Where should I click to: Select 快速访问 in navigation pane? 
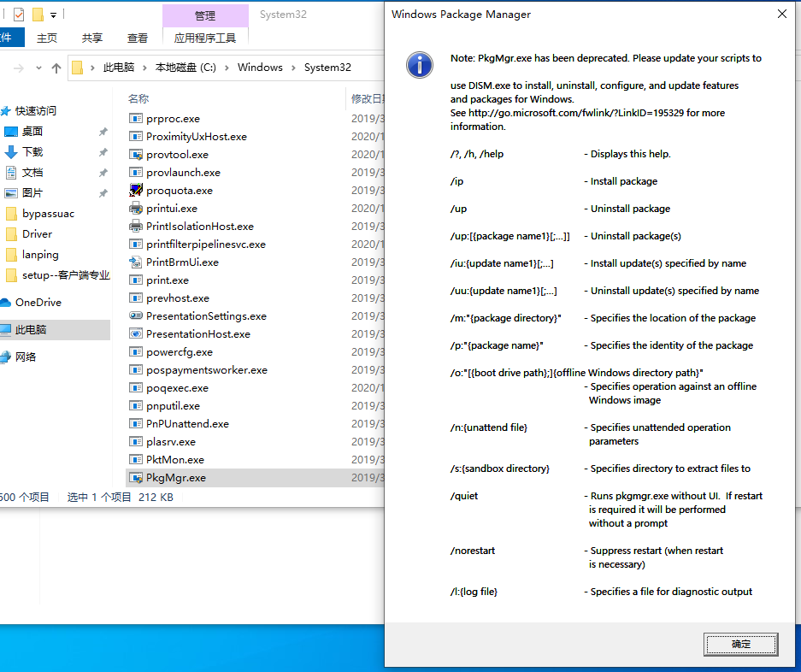pos(35,110)
